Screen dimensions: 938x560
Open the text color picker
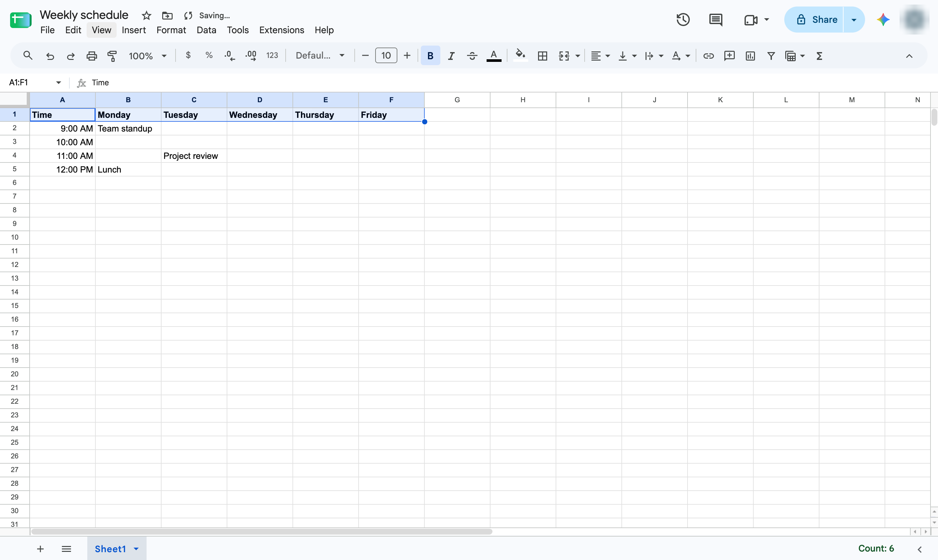click(x=494, y=56)
